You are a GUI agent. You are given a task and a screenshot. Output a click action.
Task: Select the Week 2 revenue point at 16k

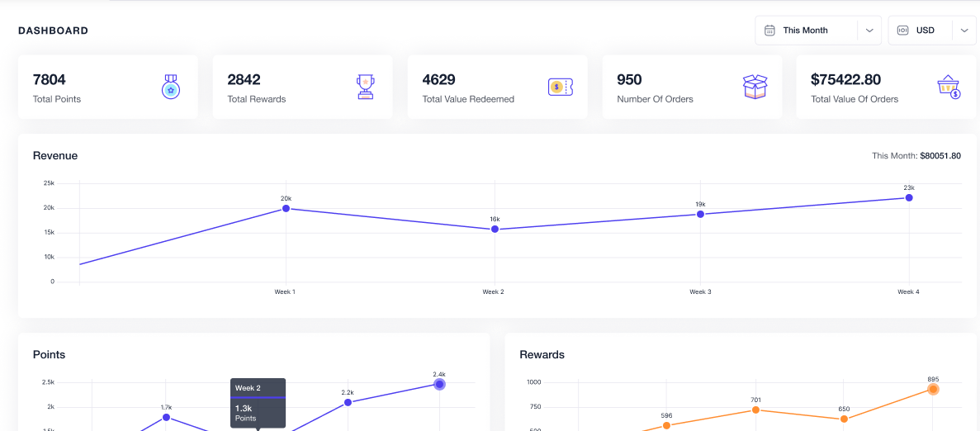point(495,229)
